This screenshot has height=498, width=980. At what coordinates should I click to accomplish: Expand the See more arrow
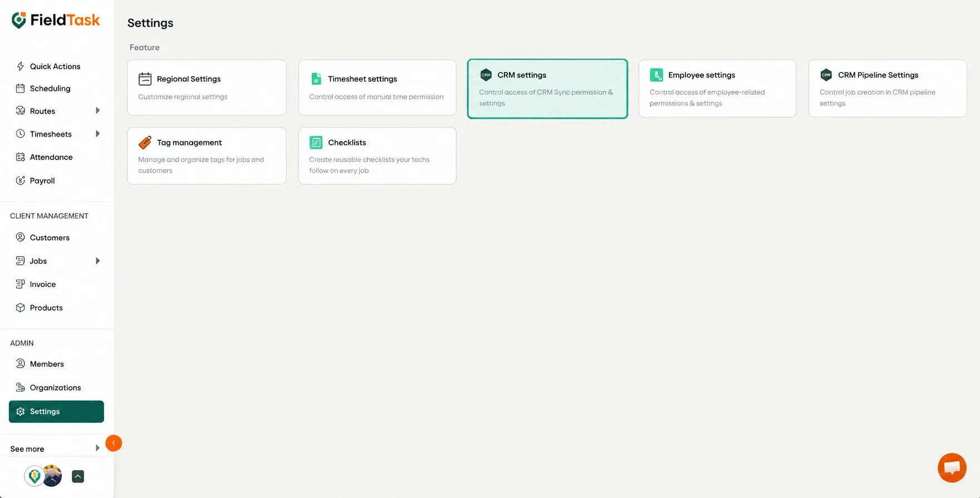click(x=97, y=448)
